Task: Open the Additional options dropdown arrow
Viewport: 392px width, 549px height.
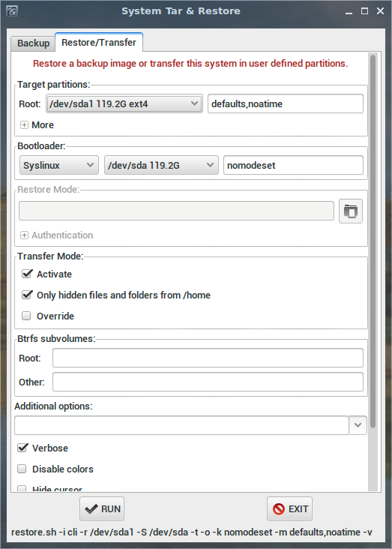Action: [358, 425]
